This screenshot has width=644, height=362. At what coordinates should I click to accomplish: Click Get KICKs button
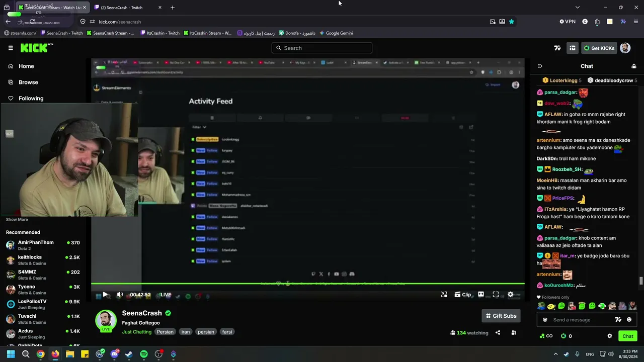pyautogui.click(x=599, y=48)
